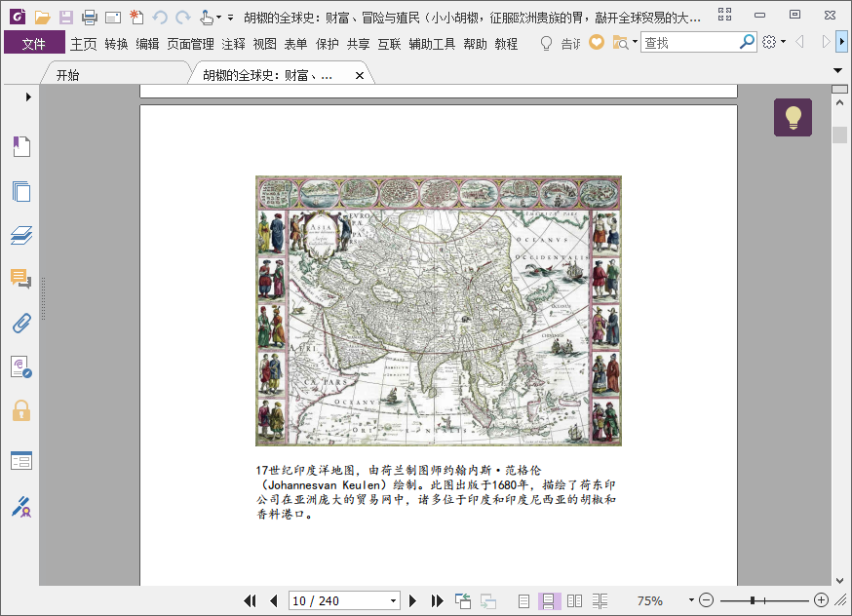Open the attachments paperclip panel
The width and height of the screenshot is (852, 616).
pos(21,323)
